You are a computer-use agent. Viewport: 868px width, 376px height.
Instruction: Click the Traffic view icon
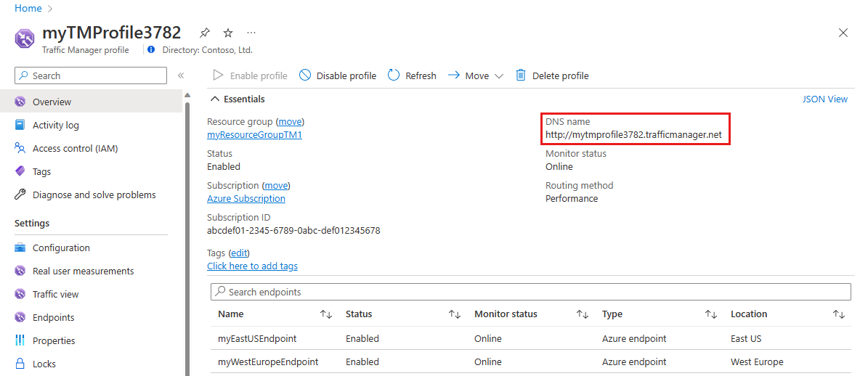pos(20,294)
